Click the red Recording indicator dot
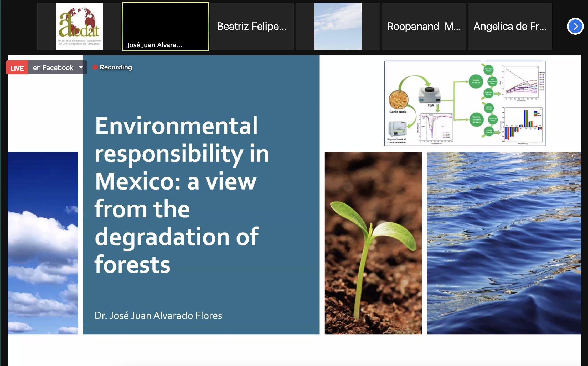 [x=95, y=67]
